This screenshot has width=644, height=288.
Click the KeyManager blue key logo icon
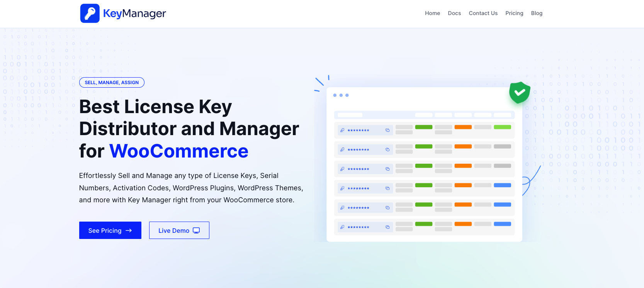(x=90, y=14)
